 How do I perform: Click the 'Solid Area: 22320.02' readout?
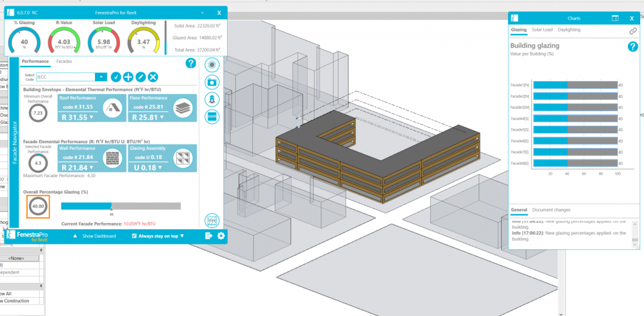[198, 26]
